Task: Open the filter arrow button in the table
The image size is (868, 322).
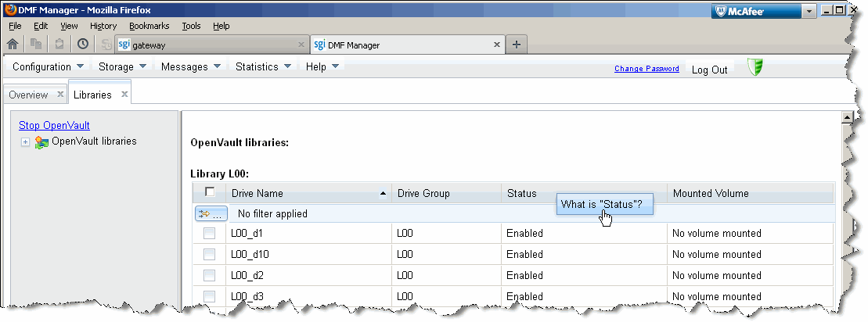Action: 211,213
